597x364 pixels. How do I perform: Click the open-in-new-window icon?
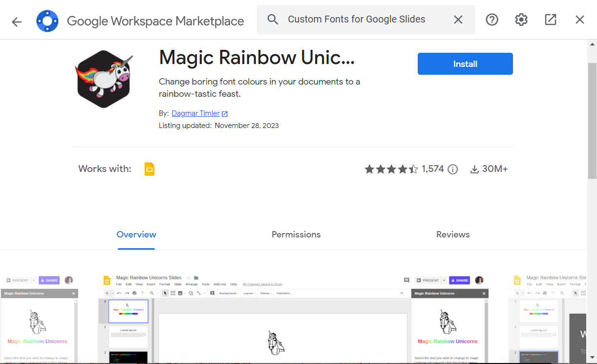click(x=550, y=20)
